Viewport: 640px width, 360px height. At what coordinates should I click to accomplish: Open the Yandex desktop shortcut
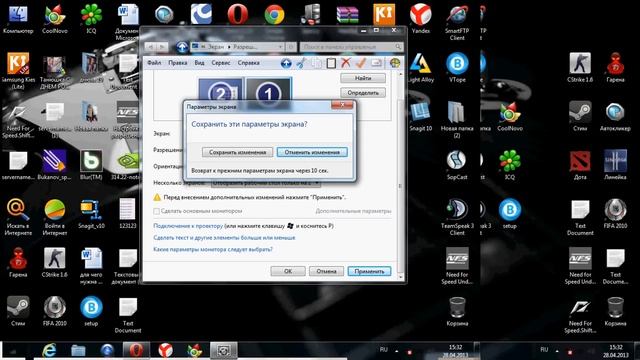[420, 19]
